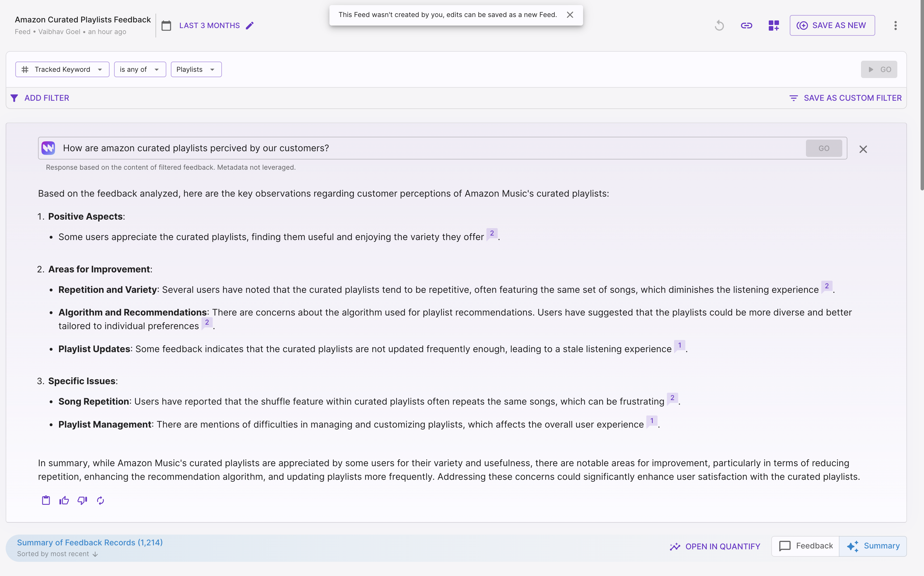Regenerate the answer with the refresh icon
This screenshot has height=576, width=924.
click(100, 500)
